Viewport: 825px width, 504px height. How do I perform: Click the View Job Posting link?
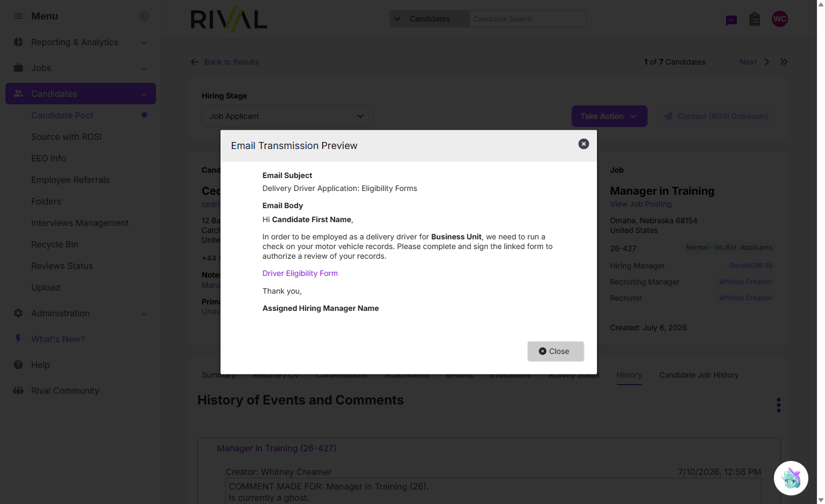click(x=641, y=204)
